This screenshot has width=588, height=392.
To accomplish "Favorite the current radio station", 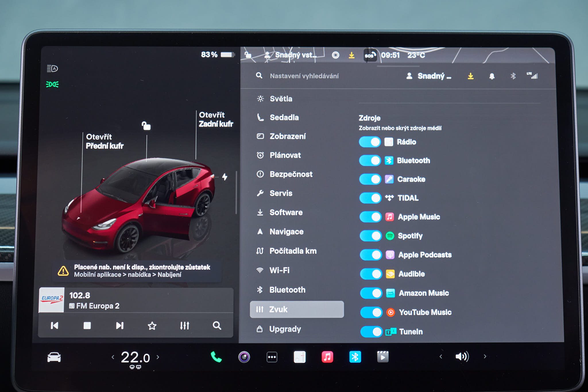I will tap(152, 325).
